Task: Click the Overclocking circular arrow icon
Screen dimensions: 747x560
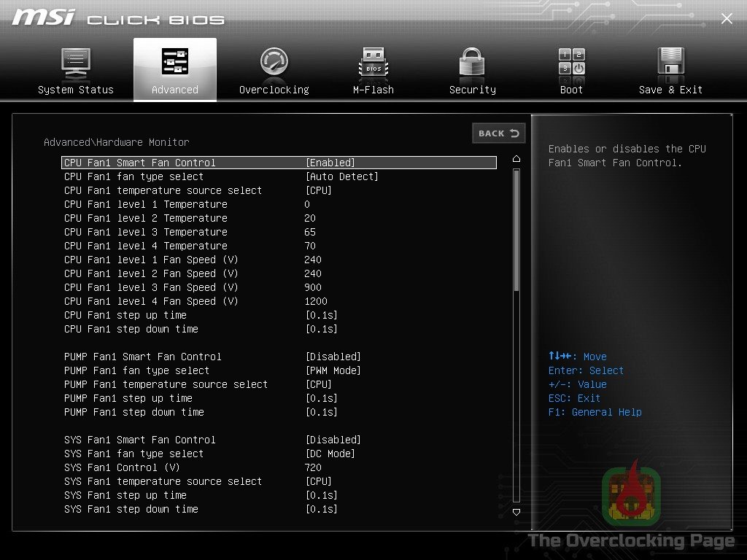Action: pyautogui.click(x=274, y=62)
